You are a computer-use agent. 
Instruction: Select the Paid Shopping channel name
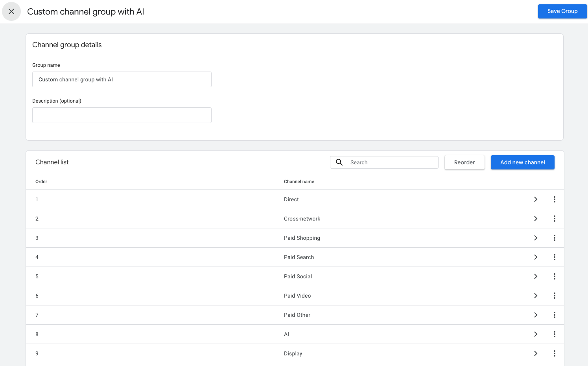(x=302, y=238)
